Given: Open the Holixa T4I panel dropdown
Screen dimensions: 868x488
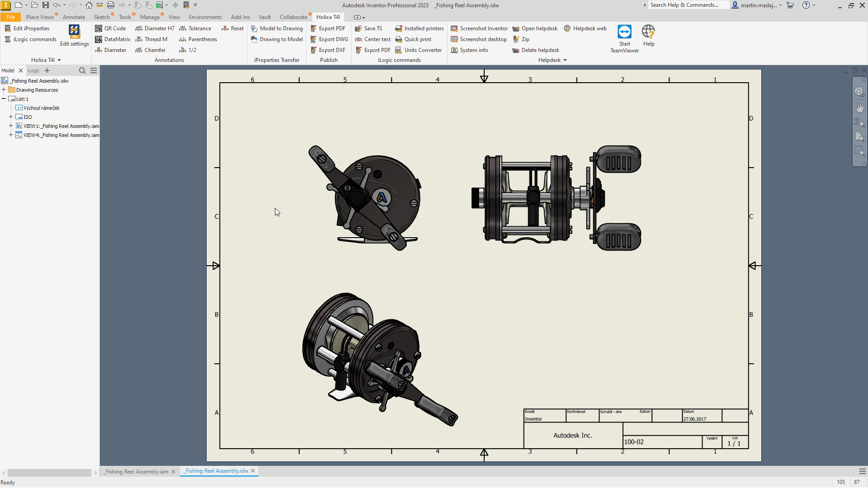Looking at the screenshot, I should click(x=59, y=60).
